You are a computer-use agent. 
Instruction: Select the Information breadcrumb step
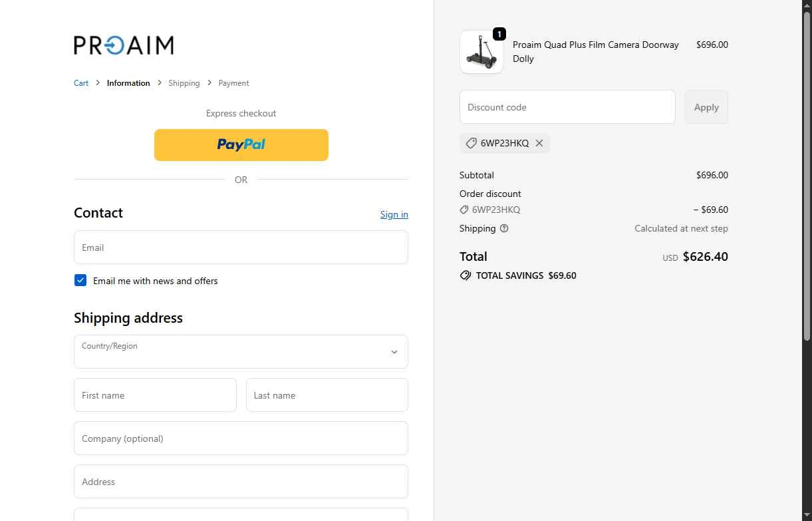(x=128, y=83)
